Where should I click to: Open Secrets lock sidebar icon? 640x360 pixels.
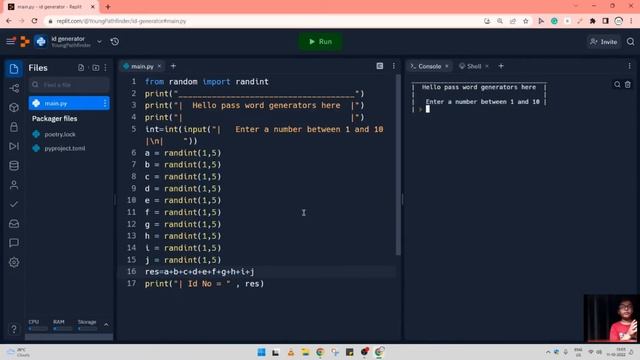tap(14, 127)
